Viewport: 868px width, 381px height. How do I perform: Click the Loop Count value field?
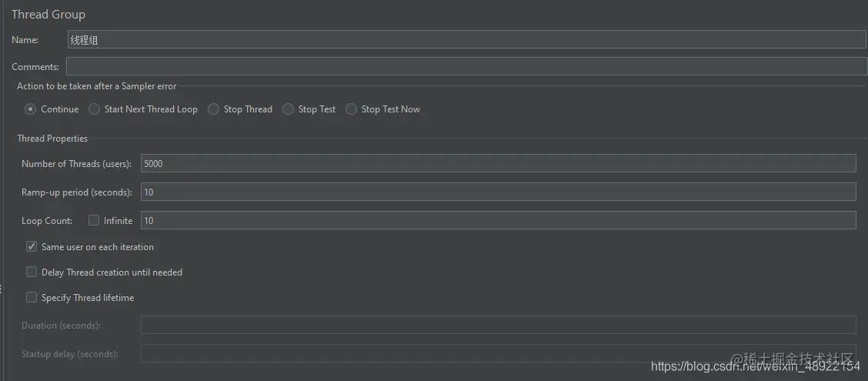coord(499,220)
